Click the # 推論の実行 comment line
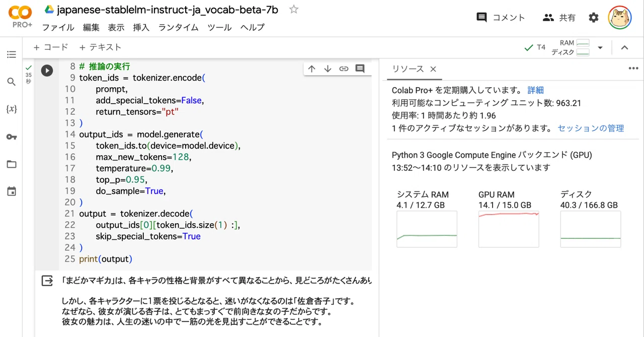The image size is (644, 337). click(105, 66)
